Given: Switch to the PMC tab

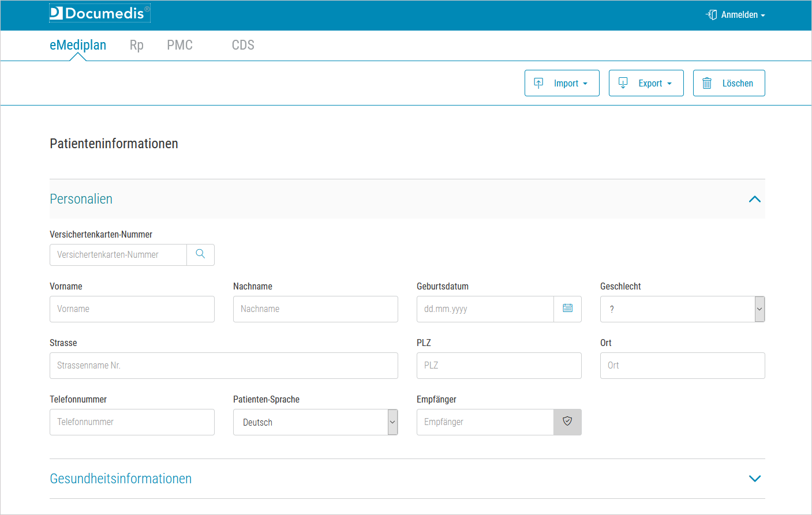Looking at the screenshot, I should (x=179, y=45).
